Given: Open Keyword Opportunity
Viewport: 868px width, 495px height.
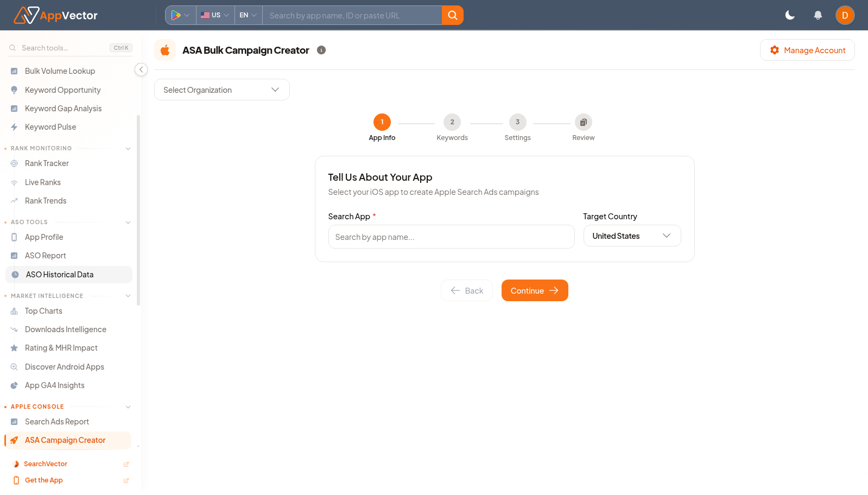Looking at the screenshot, I should 62,90.
